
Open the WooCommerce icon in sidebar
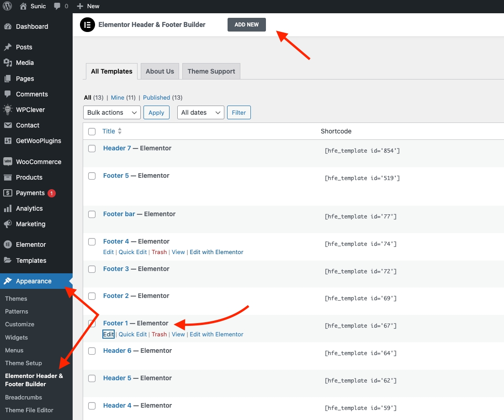click(x=7, y=162)
